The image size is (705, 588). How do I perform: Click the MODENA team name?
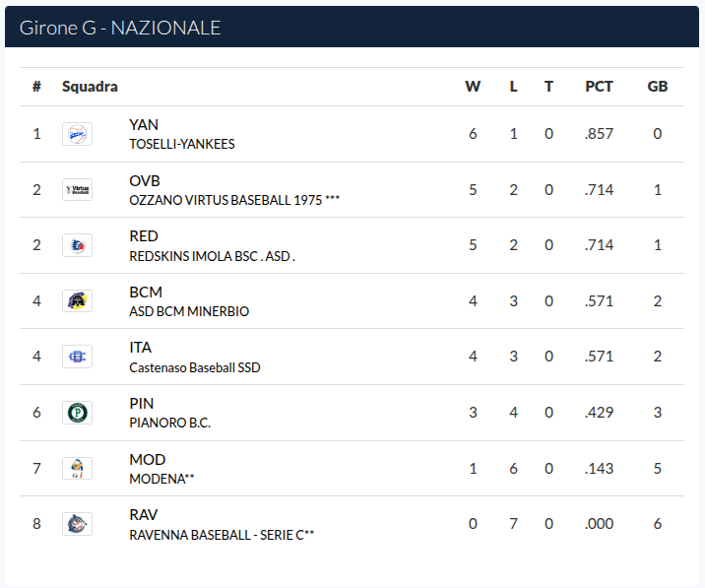161,479
